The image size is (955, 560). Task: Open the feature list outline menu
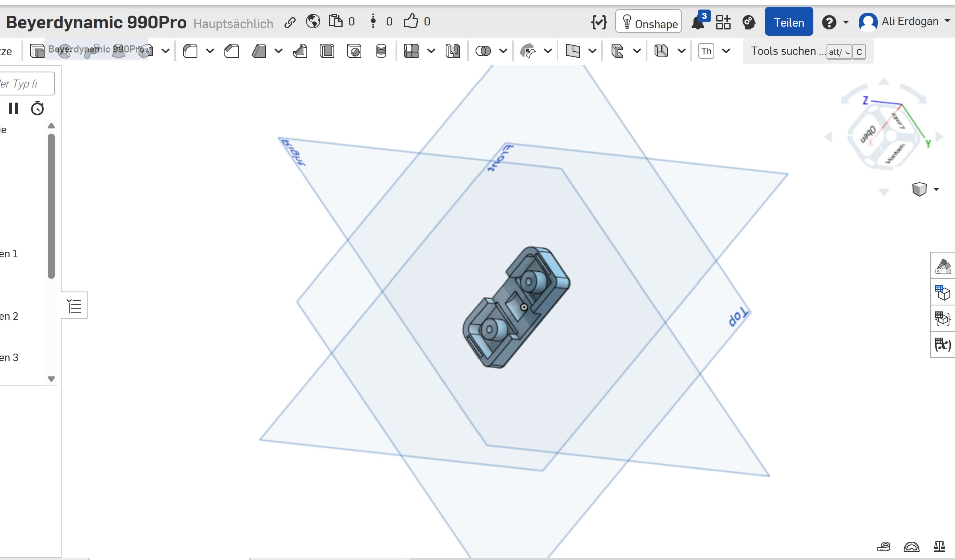[x=74, y=305]
